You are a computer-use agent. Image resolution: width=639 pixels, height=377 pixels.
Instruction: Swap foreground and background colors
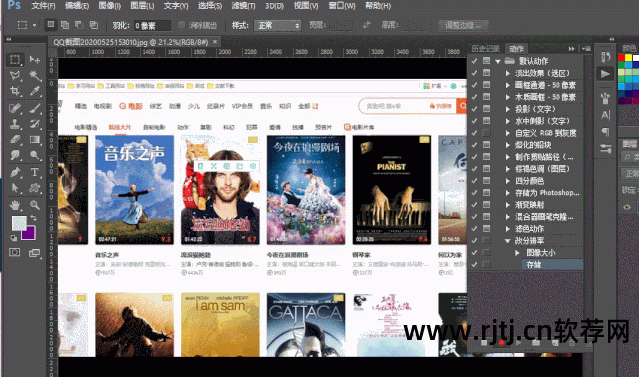click(33, 218)
